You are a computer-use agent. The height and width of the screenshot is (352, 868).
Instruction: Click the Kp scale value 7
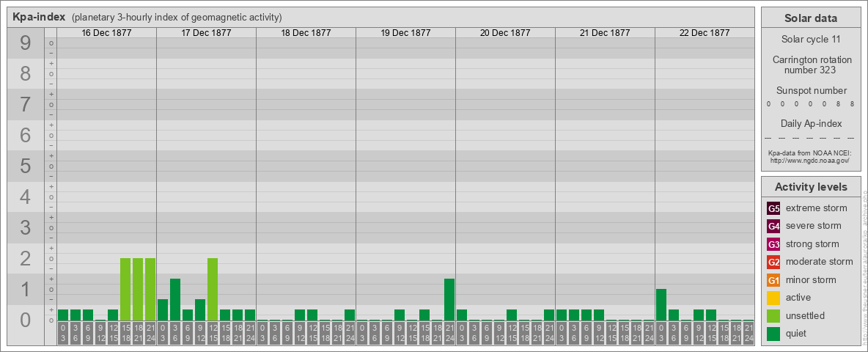[26, 105]
